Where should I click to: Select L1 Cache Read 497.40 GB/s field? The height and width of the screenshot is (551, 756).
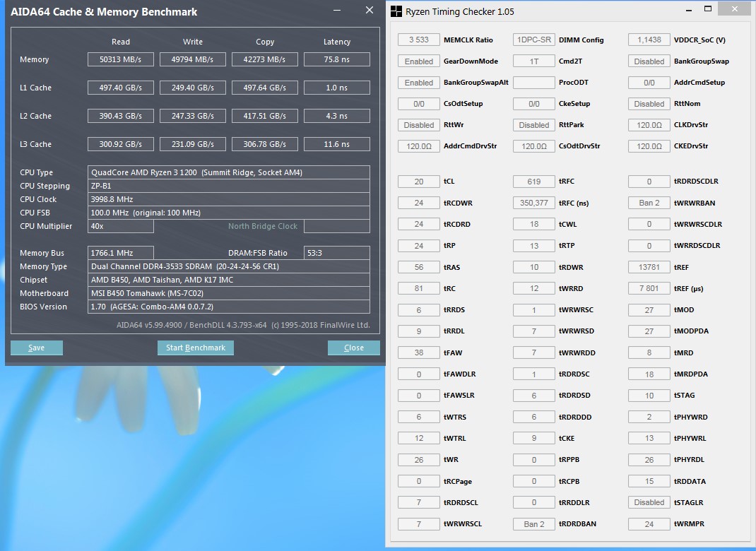point(121,88)
